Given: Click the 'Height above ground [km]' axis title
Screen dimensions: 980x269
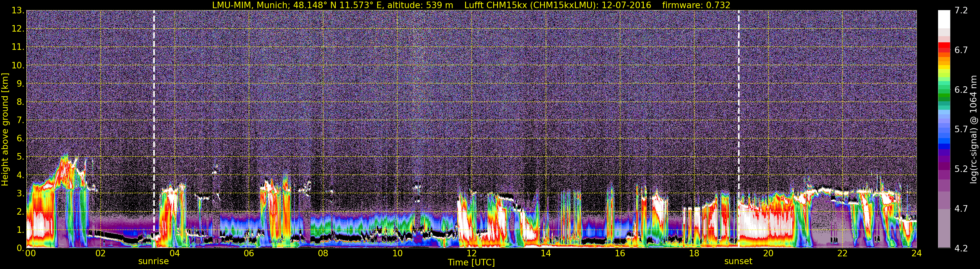Looking at the screenshot, I should tap(5, 129).
